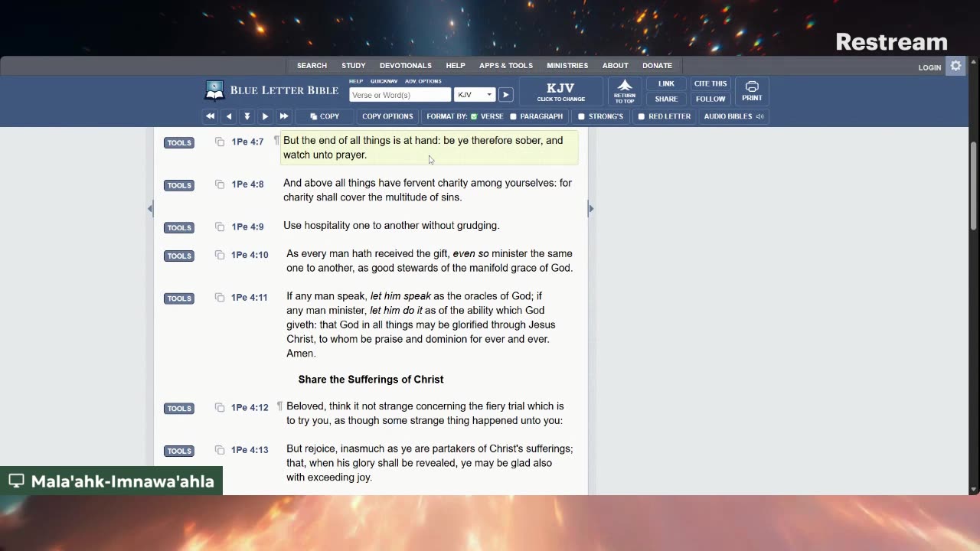Click the Link button
980x551 pixels.
pyautogui.click(x=666, y=84)
